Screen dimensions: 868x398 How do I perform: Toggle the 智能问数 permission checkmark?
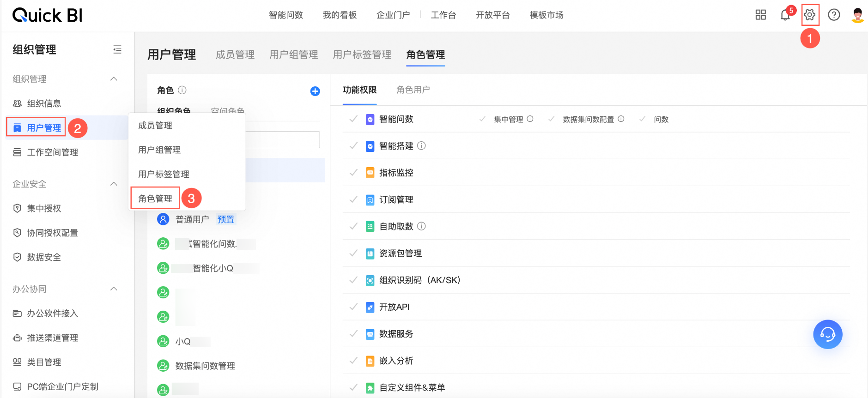pyautogui.click(x=353, y=119)
